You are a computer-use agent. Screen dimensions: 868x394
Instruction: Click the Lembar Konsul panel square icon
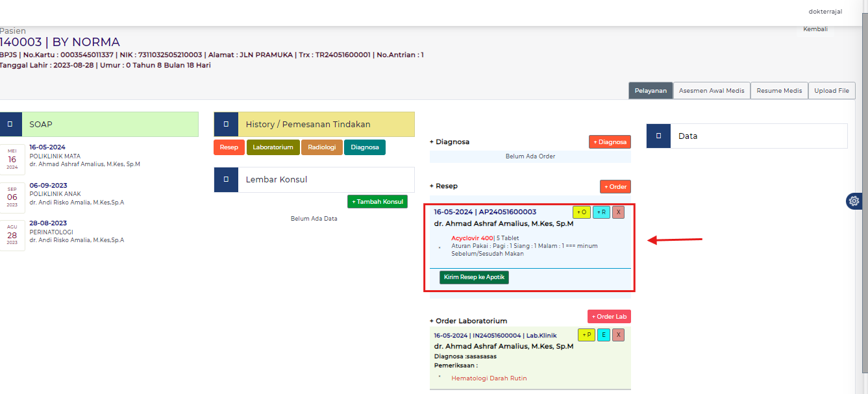pos(226,180)
